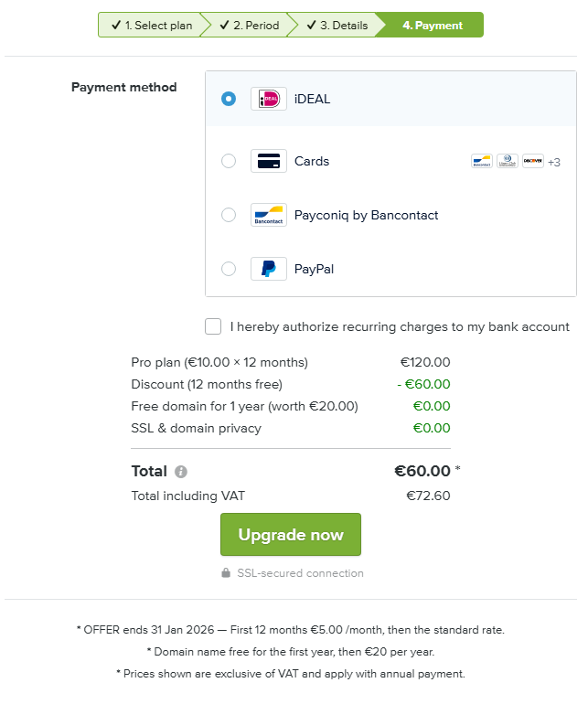Select the iDEAL radio button
Screen dimensions: 588x704
point(229,99)
